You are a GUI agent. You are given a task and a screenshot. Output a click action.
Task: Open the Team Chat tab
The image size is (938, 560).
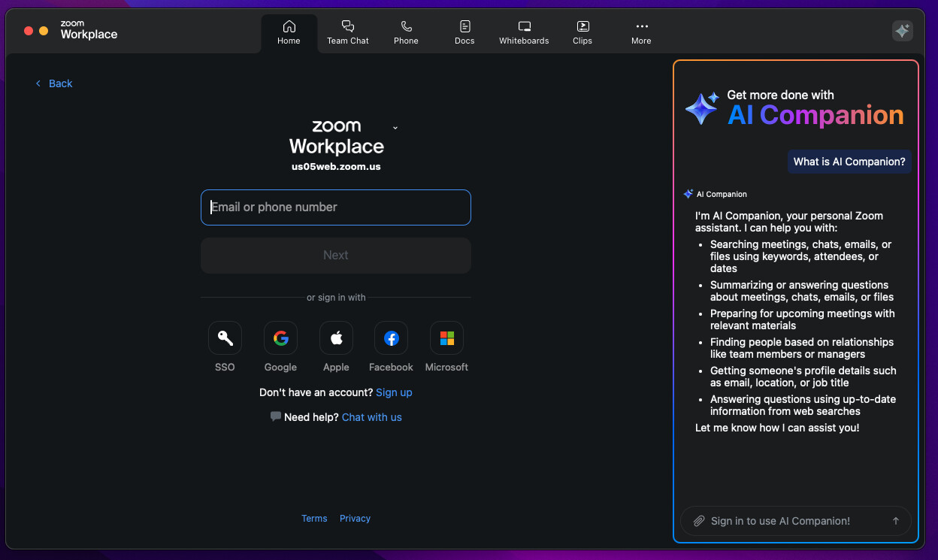click(347, 33)
